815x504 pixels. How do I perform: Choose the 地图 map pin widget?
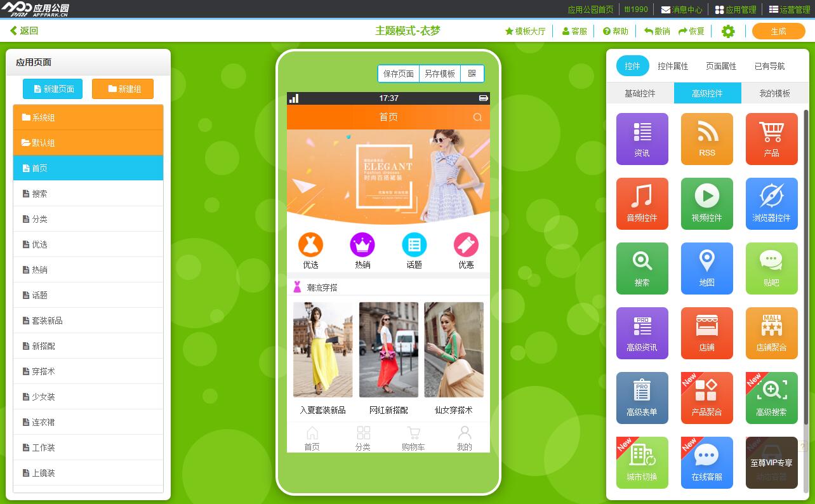[x=706, y=268]
